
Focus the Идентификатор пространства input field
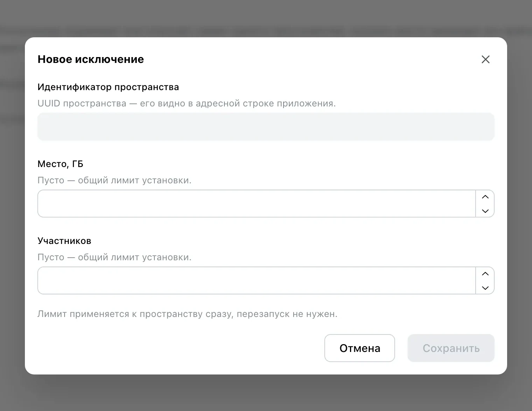click(266, 127)
